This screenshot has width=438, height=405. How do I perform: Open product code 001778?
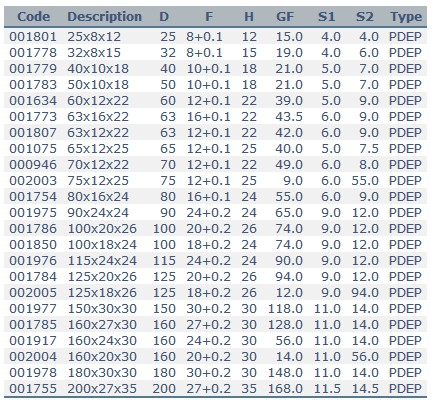[33, 53]
